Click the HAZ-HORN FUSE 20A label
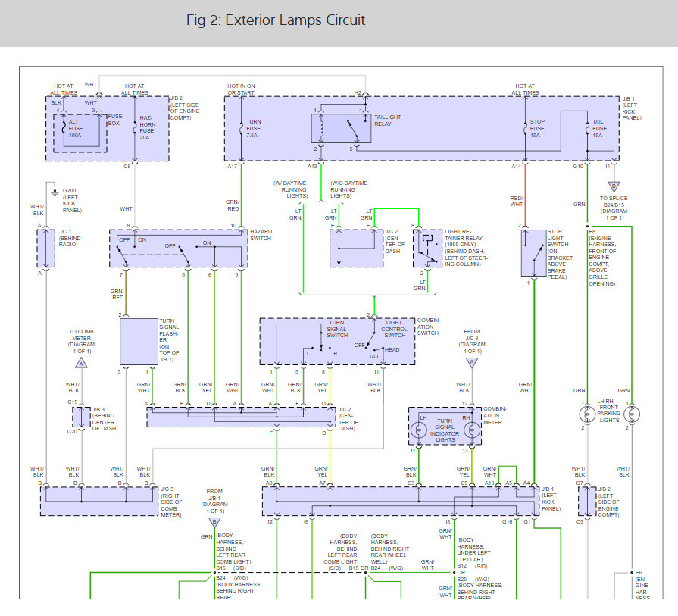678x616 pixels. (x=148, y=127)
